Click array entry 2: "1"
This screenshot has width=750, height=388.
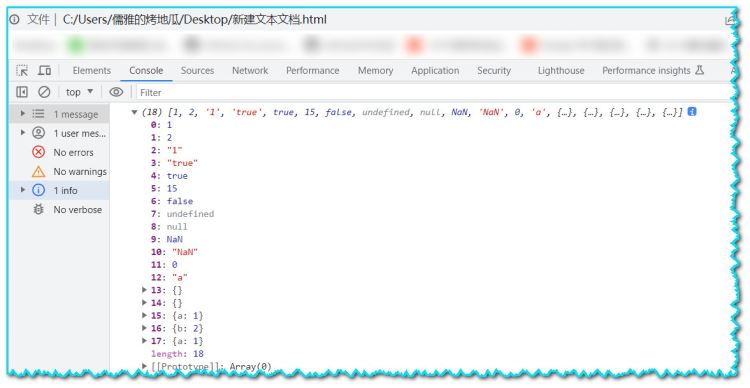(x=166, y=150)
